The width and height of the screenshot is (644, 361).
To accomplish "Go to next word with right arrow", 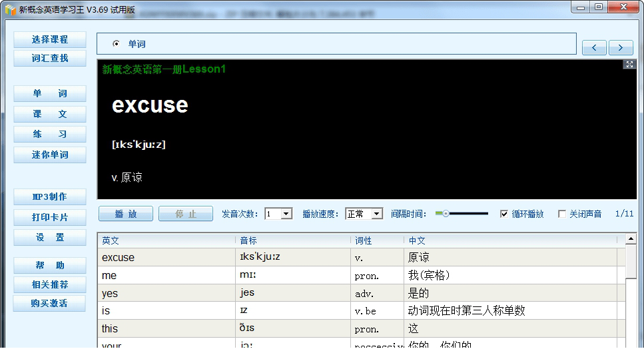I will [x=621, y=48].
